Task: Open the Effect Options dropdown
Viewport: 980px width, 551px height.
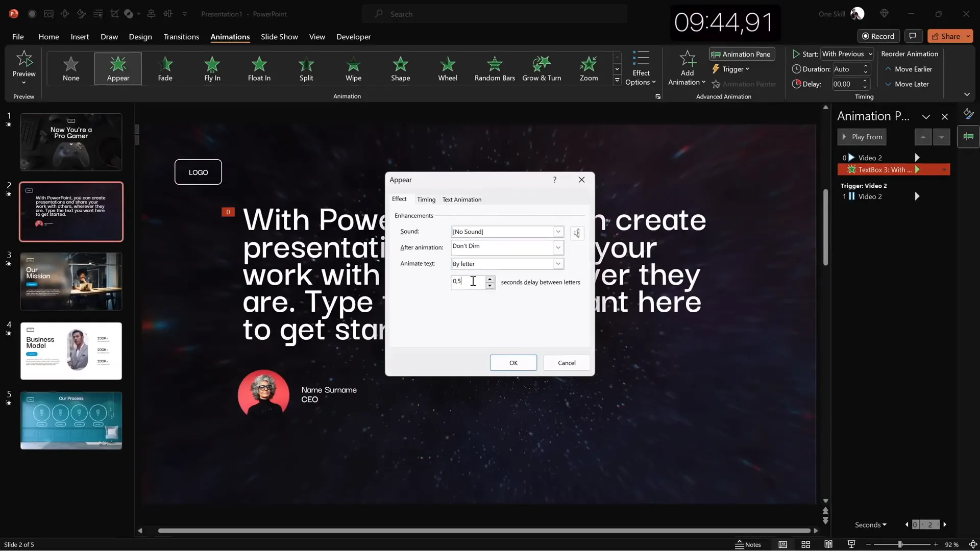Action: [x=642, y=68]
